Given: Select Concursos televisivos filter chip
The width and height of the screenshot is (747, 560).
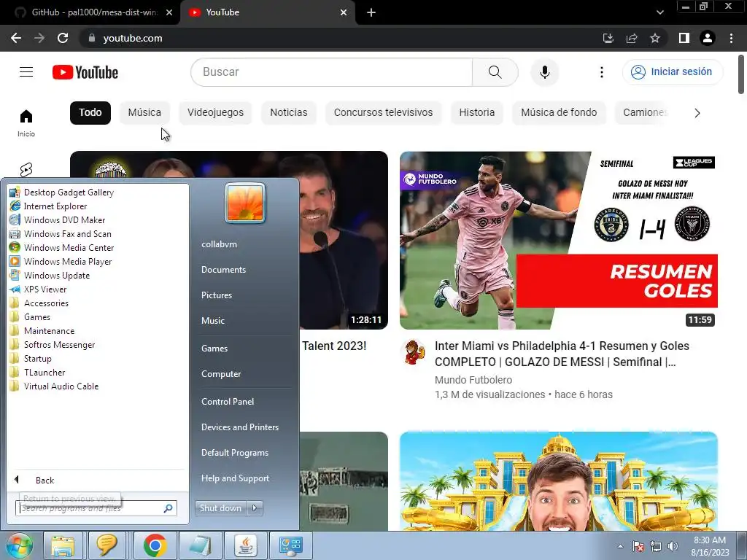Looking at the screenshot, I should 384,113.
